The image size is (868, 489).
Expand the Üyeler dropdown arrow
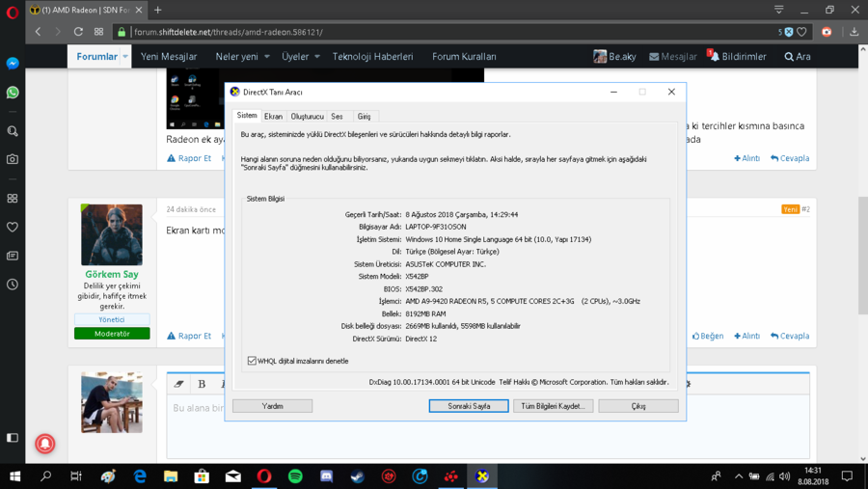click(317, 57)
